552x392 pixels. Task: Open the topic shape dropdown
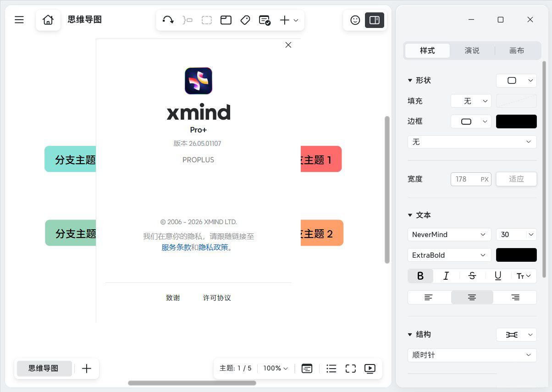pyautogui.click(x=516, y=80)
